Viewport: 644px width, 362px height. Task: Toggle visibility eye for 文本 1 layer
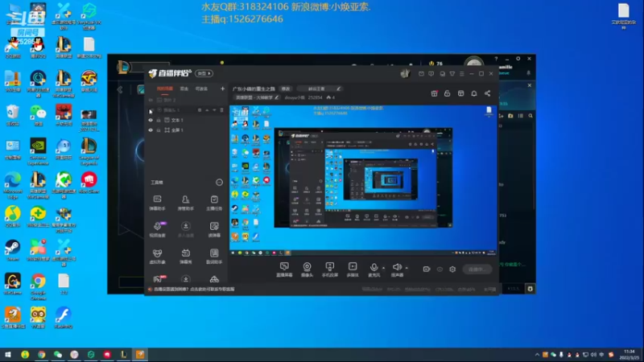151,120
